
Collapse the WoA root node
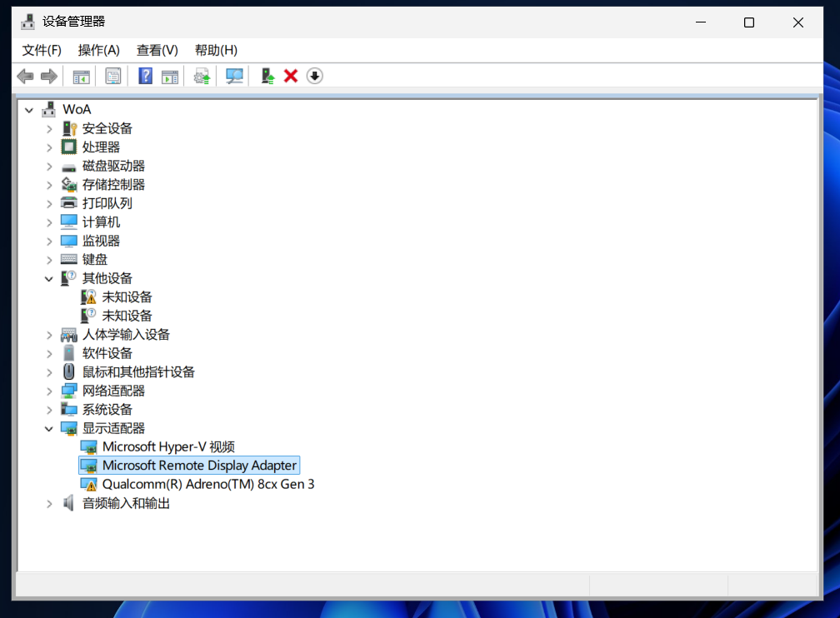[x=29, y=110]
